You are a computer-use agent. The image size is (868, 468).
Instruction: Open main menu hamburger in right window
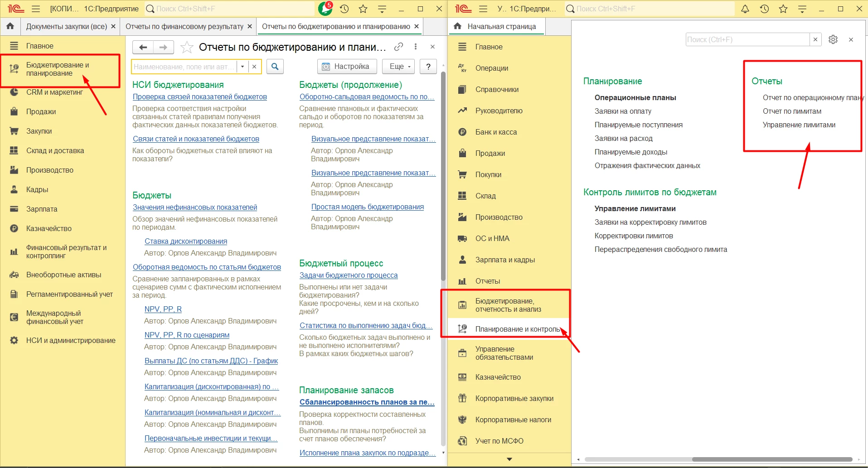coord(483,9)
